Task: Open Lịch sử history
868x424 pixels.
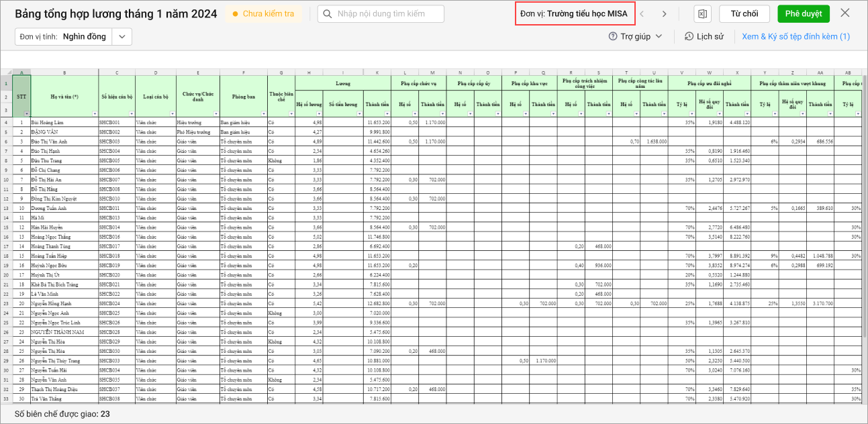Action: (704, 37)
